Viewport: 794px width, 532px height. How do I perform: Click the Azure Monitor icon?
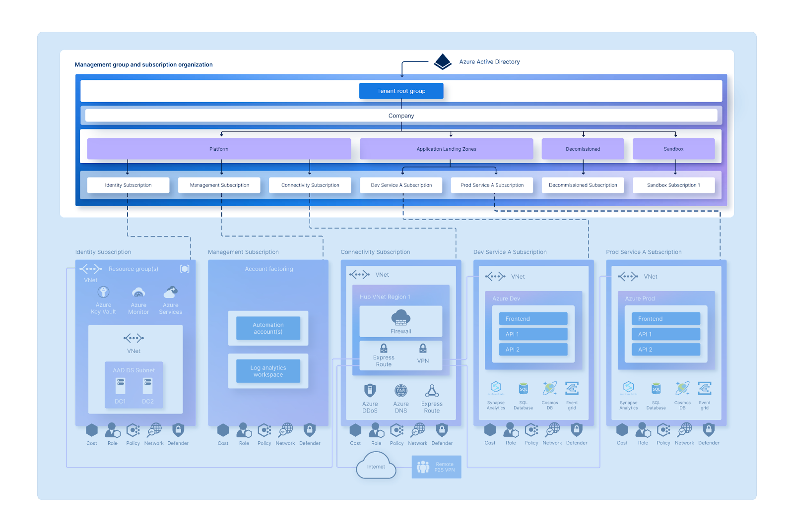point(138,292)
